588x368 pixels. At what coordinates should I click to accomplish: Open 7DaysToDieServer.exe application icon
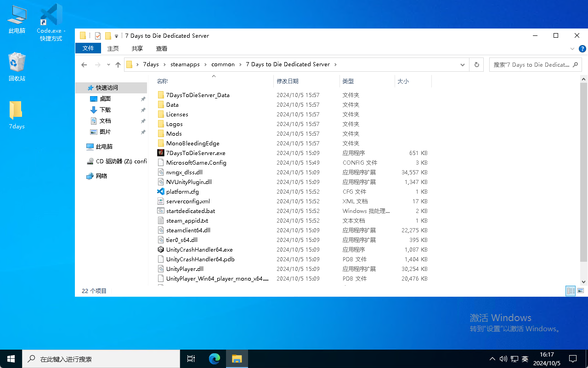pos(161,153)
